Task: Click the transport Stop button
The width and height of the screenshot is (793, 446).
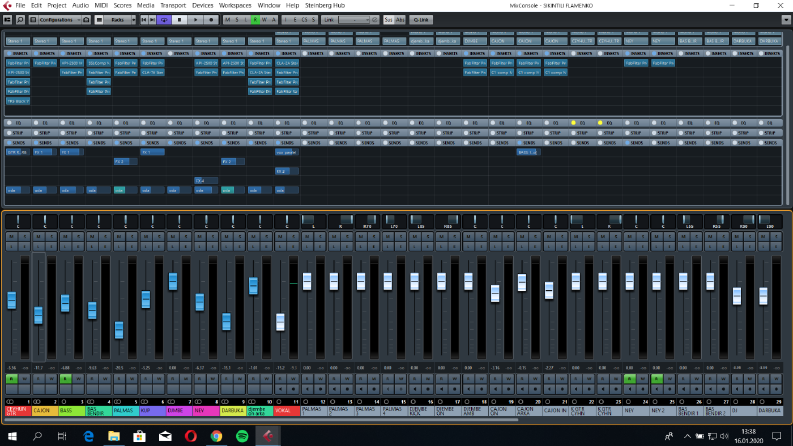Action: point(179,20)
